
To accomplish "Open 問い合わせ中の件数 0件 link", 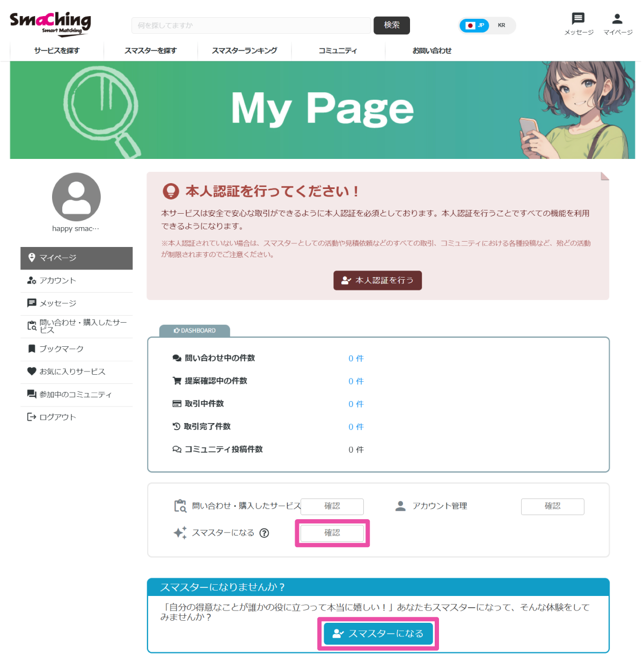I will coord(356,358).
